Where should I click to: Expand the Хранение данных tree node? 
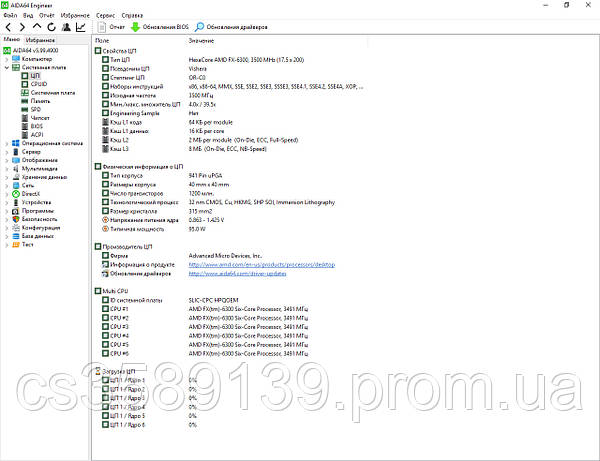click(x=7, y=178)
